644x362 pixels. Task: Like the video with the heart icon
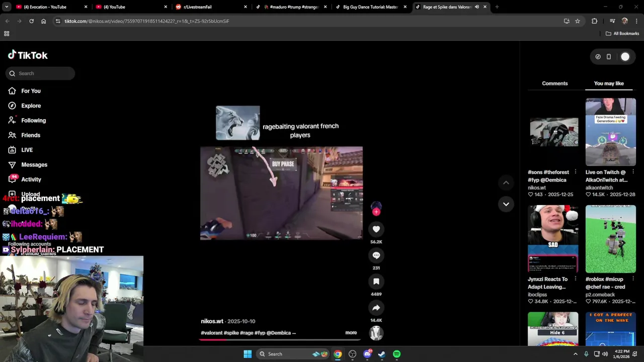(x=376, y=229)
